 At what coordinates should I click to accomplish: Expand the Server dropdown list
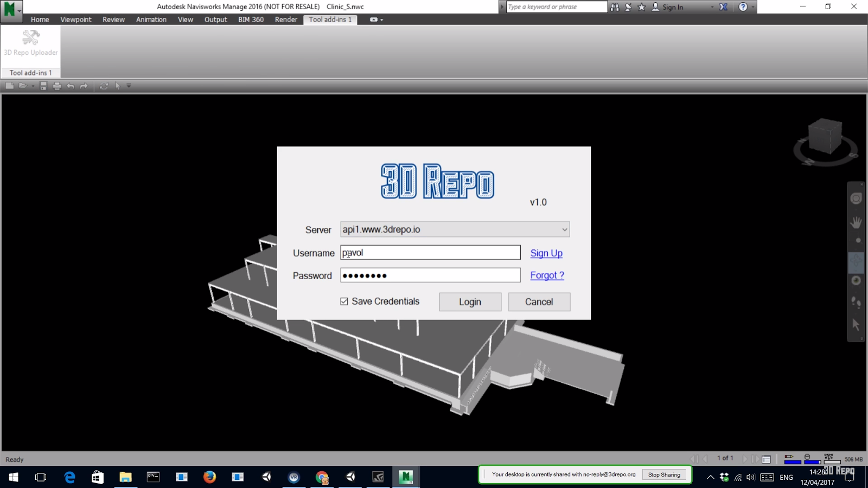point(564,229)
